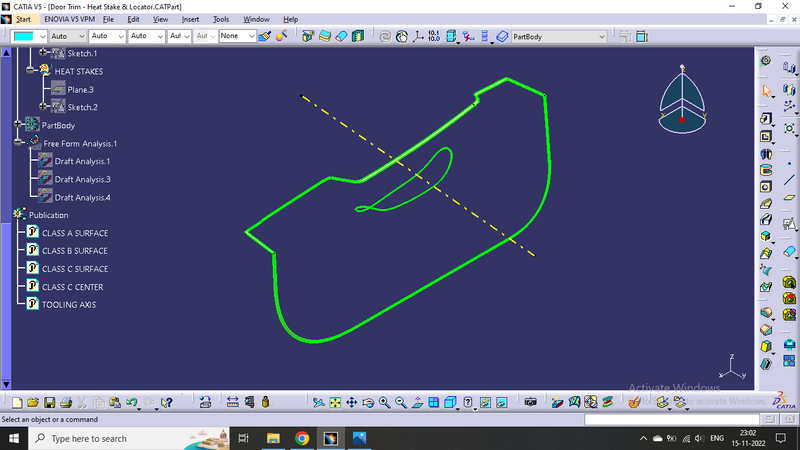Open the Window menu

(x=256, y=19)
